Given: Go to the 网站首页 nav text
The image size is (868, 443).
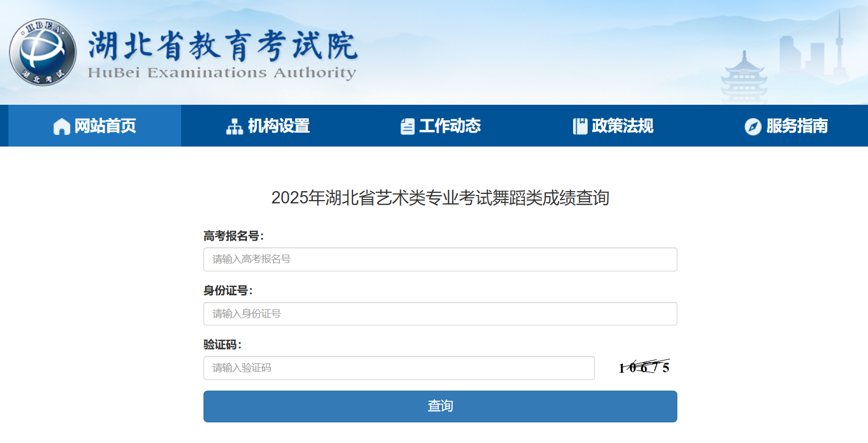Looking at the screenshot, I should point(105,126).
